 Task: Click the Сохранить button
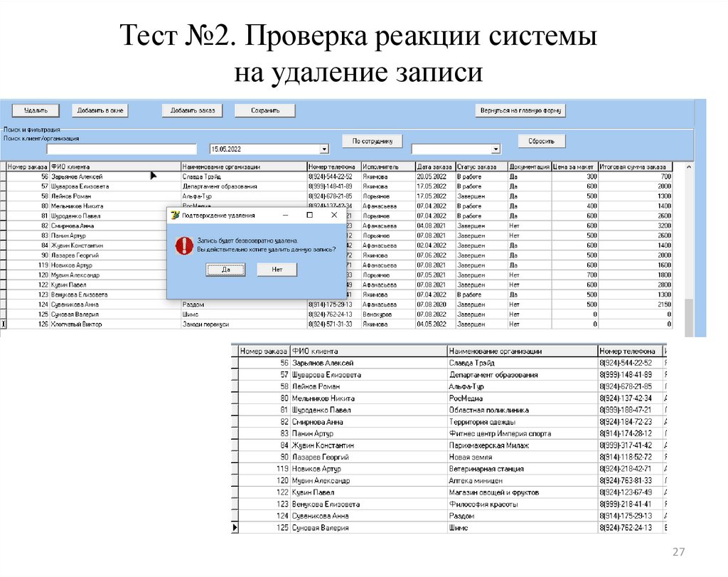coord(265,110)
